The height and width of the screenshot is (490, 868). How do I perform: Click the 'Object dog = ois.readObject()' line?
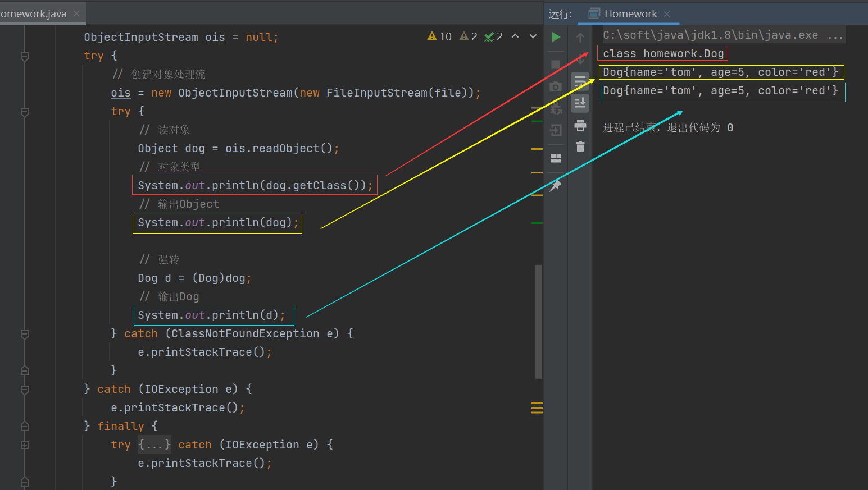(238, 148)
